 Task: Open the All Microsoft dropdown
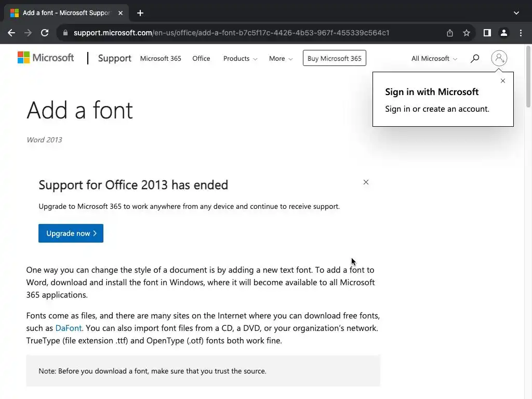434,59
